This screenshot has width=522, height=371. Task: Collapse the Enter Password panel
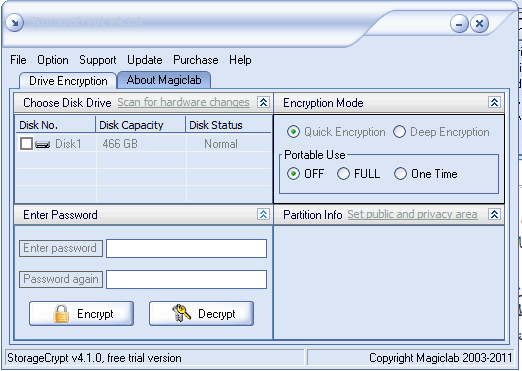point(263,214)
